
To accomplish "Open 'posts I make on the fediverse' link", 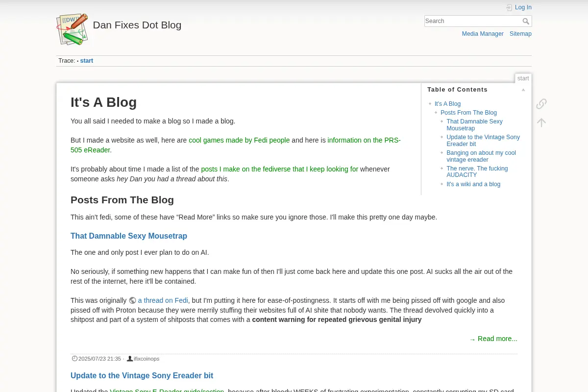I will pyautogui.click(x=279, y=169).
